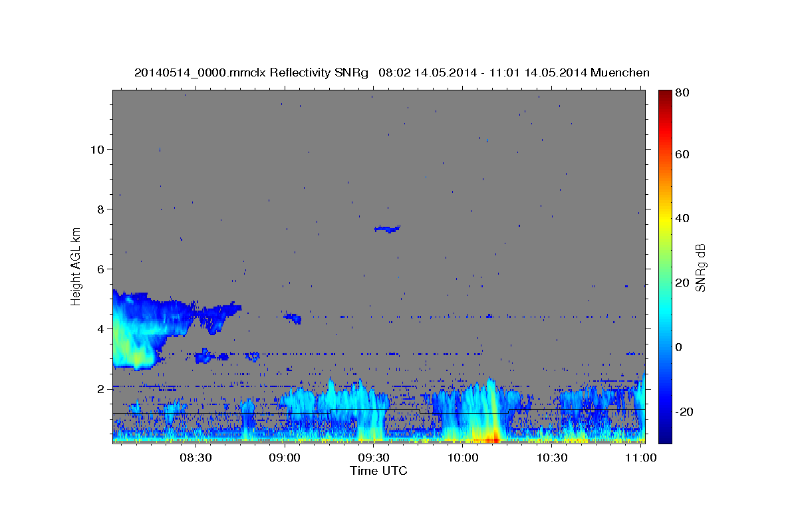Viewport: 798px width, 532px height.
Task: Click the 09:30 time tick label
Action: click(x=374, y=458)
